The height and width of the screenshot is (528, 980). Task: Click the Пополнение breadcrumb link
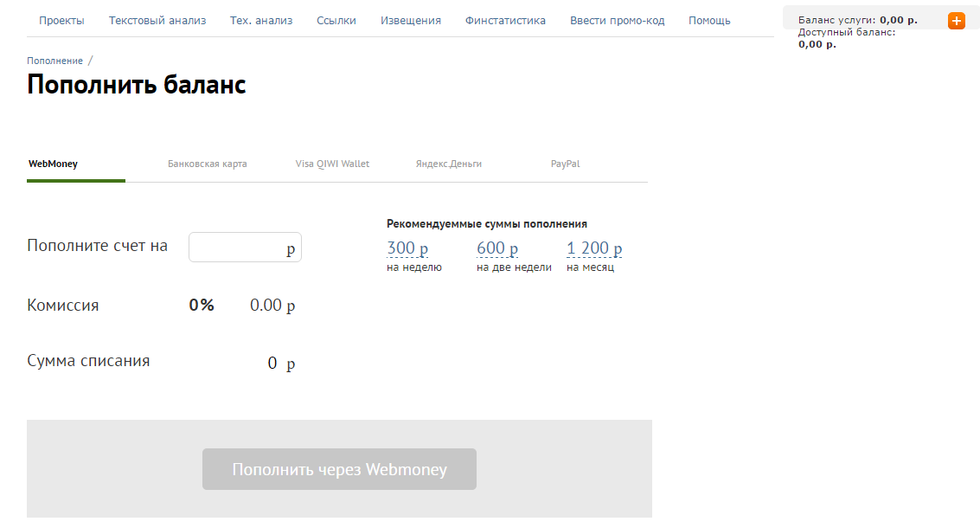click(54, 61)
